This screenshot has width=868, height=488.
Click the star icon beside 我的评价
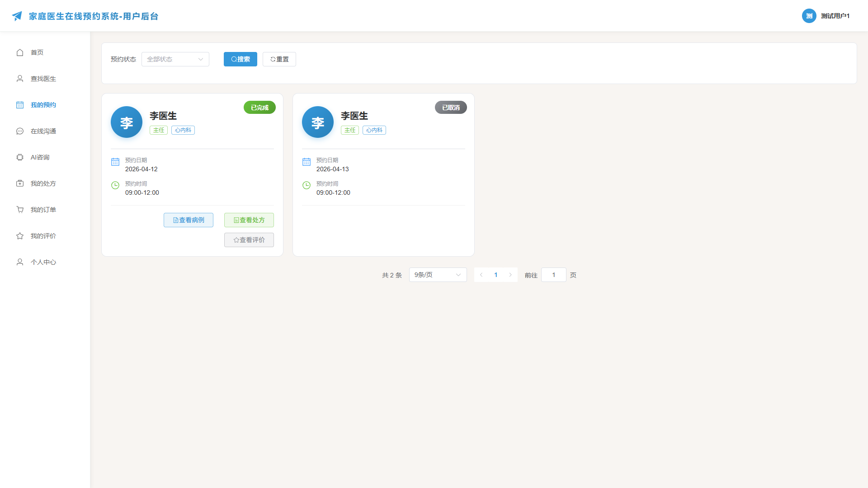click(x=20, y=236)
